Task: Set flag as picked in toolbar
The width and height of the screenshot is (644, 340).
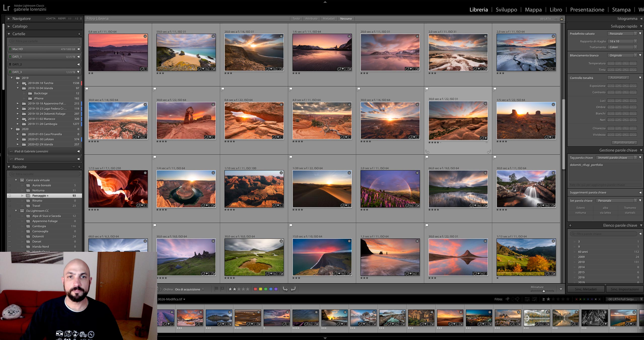Action: [216, 289]
